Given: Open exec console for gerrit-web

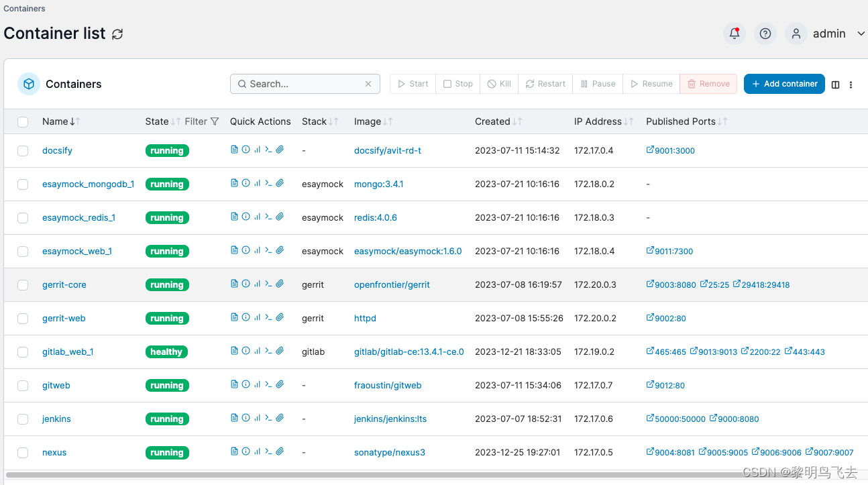Looking at the screenshot, I should coord(268,317).
